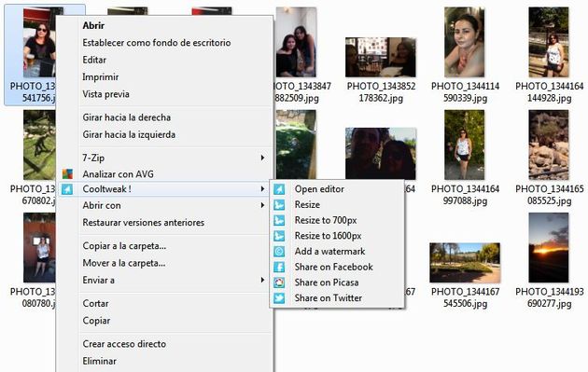Image resolution: width=588 pixels, height=372 pixels.
Task: Select the thumbnail of photo ending 670802
Action: pos(39,145)
